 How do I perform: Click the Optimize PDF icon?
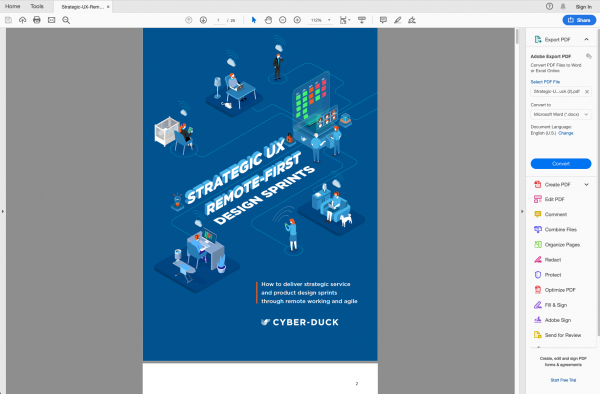(x=538, y=290)
